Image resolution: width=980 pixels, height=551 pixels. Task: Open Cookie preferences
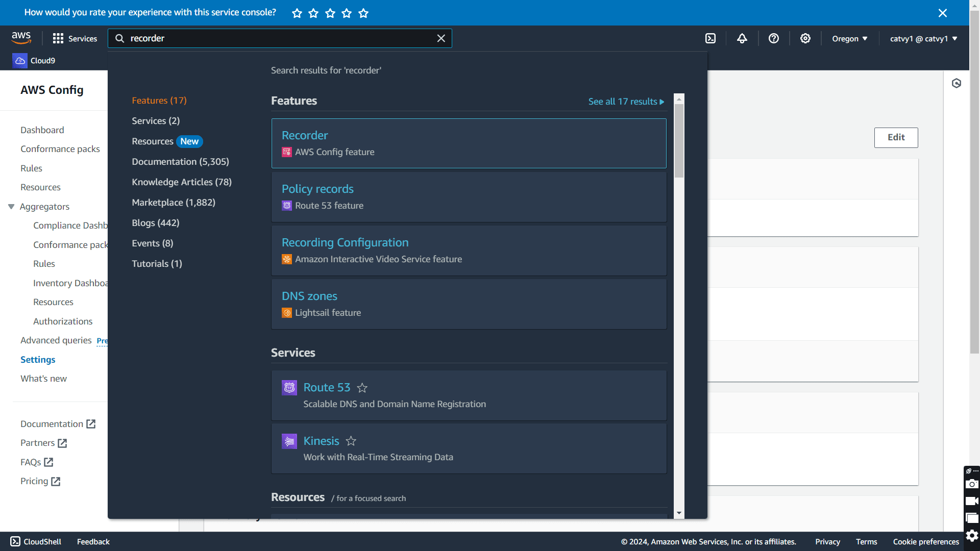point(926,542)
